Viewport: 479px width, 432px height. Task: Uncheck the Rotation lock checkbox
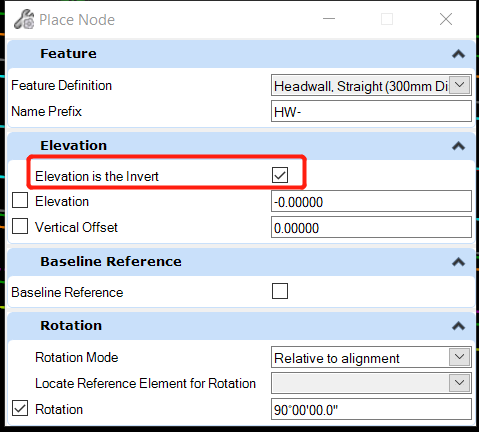point(20,408)
